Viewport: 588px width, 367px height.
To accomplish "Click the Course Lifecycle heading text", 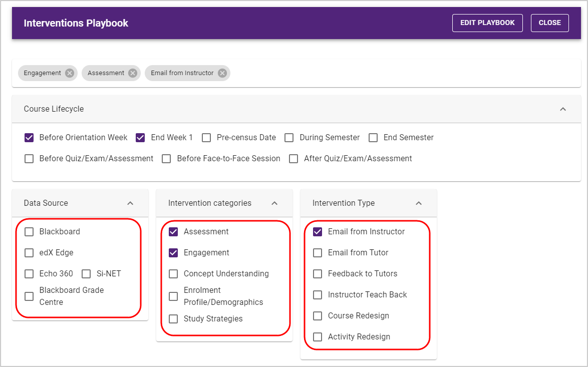I will pos(54,109).
